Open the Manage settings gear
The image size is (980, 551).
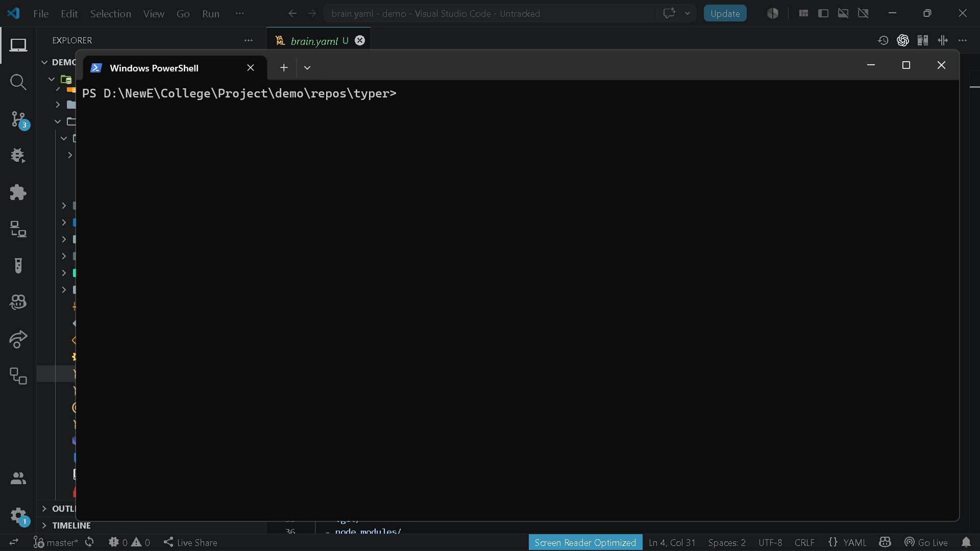click(x=18, y=515)
